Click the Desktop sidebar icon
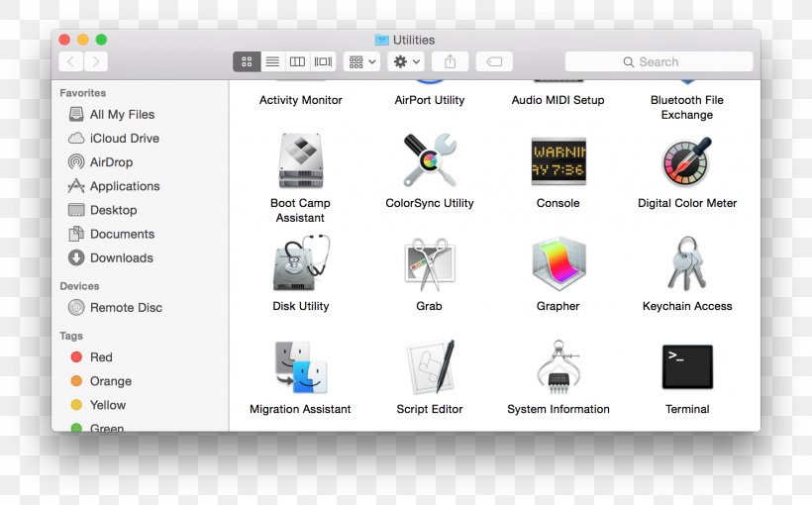Image resolution: width=812 pixels, height=505 pixels. click(x=76, y=210)
